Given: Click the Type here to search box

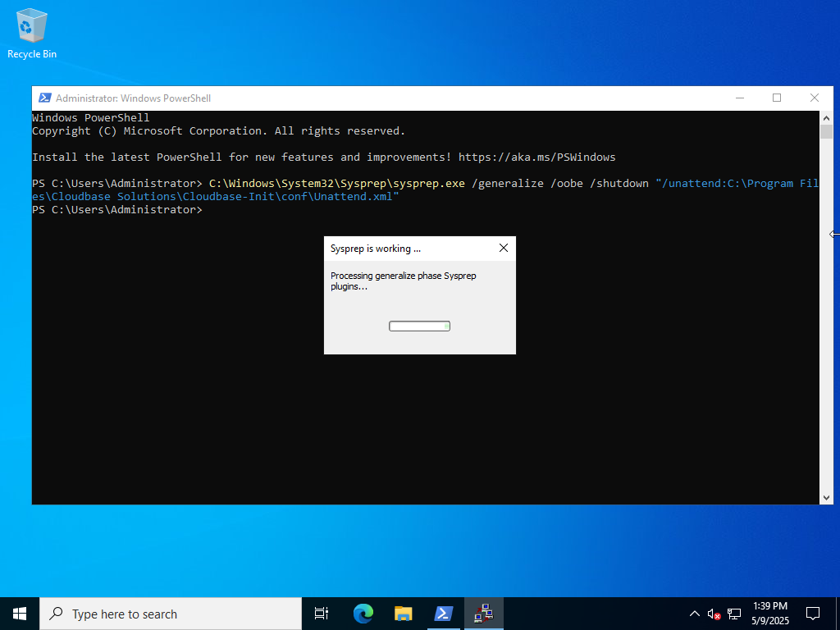Looking at the screenshot, I should [x=171, y=614].
